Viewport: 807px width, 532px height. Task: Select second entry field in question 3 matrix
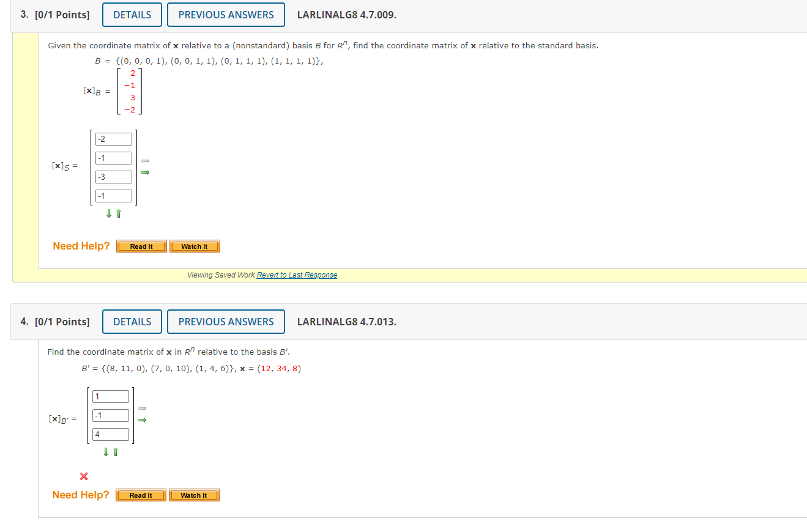point(114,158)
